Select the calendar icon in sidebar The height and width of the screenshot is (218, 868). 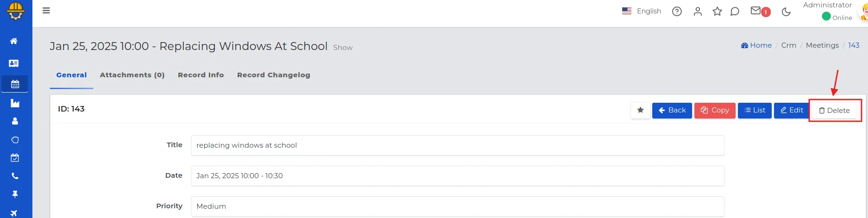15,84
